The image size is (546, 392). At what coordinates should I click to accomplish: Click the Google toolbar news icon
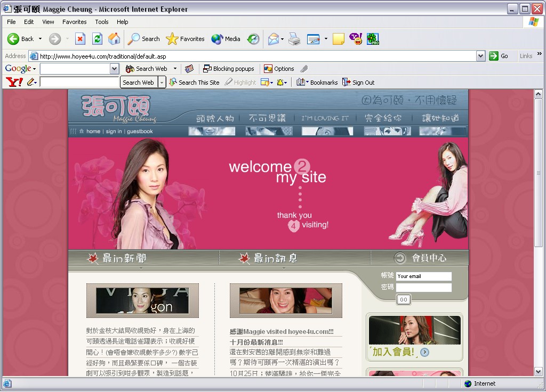coord(189,69)
